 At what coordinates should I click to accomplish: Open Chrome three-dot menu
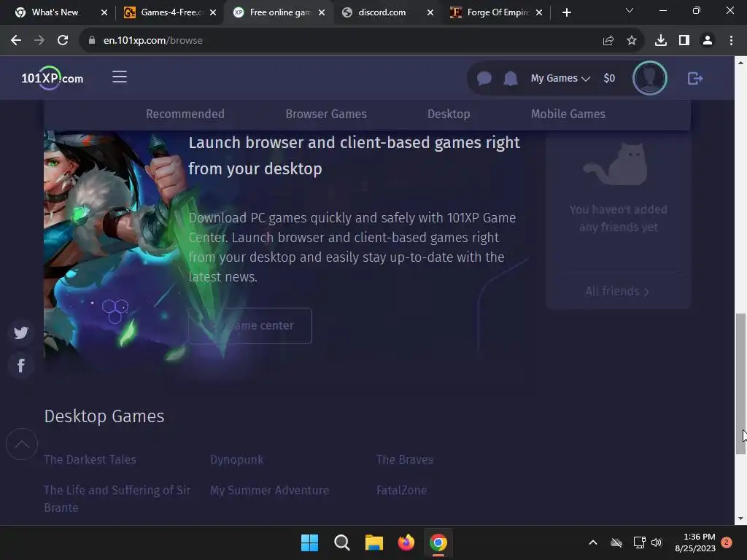tap(731, 41)
